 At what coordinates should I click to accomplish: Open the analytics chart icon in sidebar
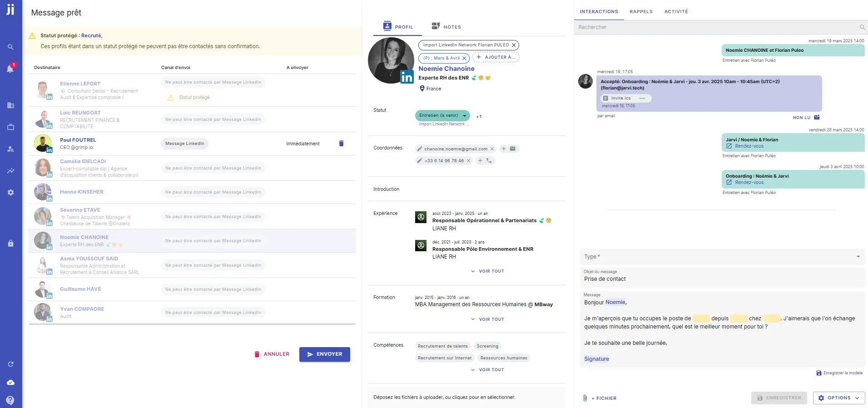click(10, 171)
